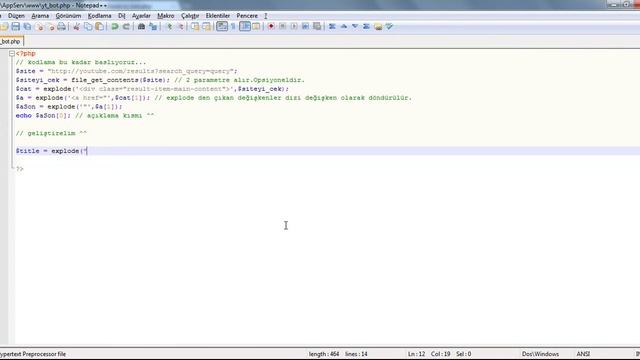Image resolution: width=640 pixels, height=360 pixels.
Task: Click the Open file toolbar icon
Action: point(4,27)
